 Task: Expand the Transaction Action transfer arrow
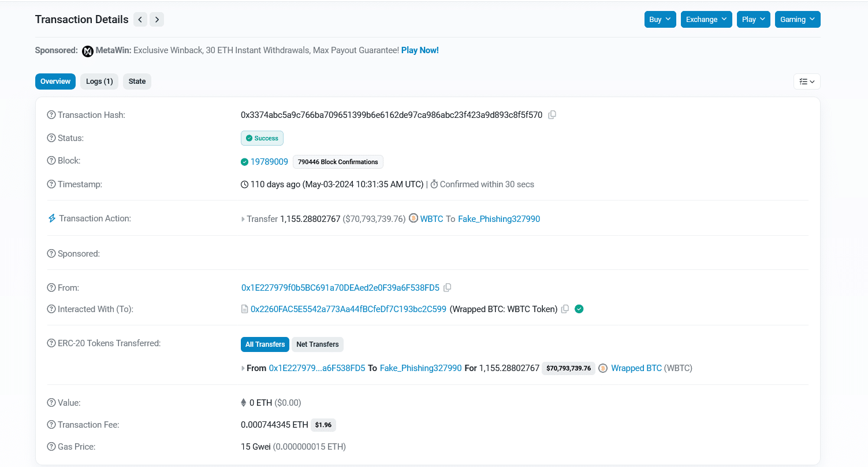coord(243,219)
